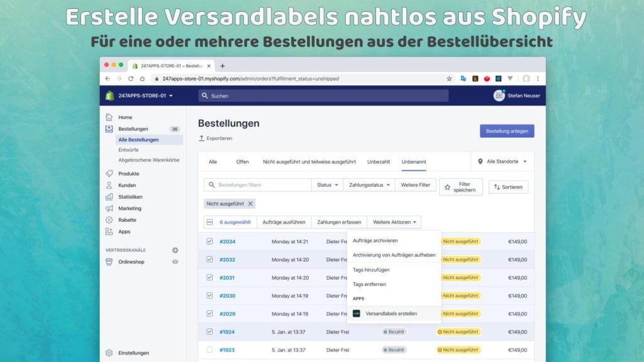The width and height of the screenshot is (644, 362).
Task: Open the Zahlungsstatus filter dropdown
Action: [x=369, y=185]
